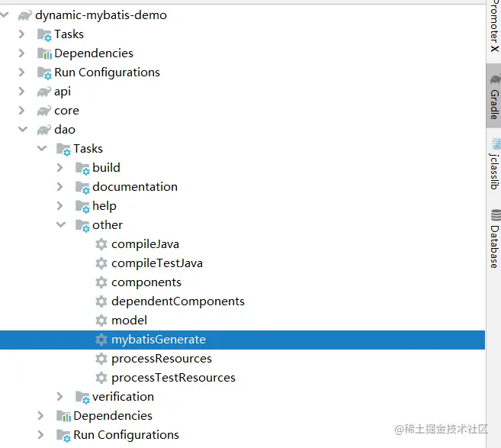Click the elephant icon of dynamic-mybatis-demo

pos(25,15)
